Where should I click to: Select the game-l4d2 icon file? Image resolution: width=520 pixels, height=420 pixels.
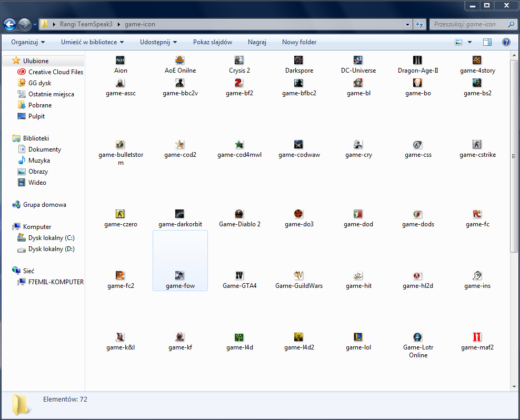click(299, 342)
